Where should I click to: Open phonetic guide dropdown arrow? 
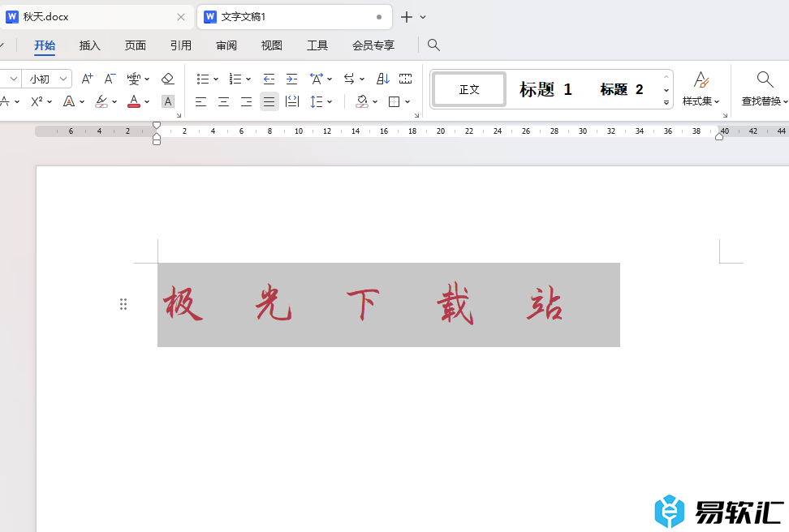coord(147,79)
